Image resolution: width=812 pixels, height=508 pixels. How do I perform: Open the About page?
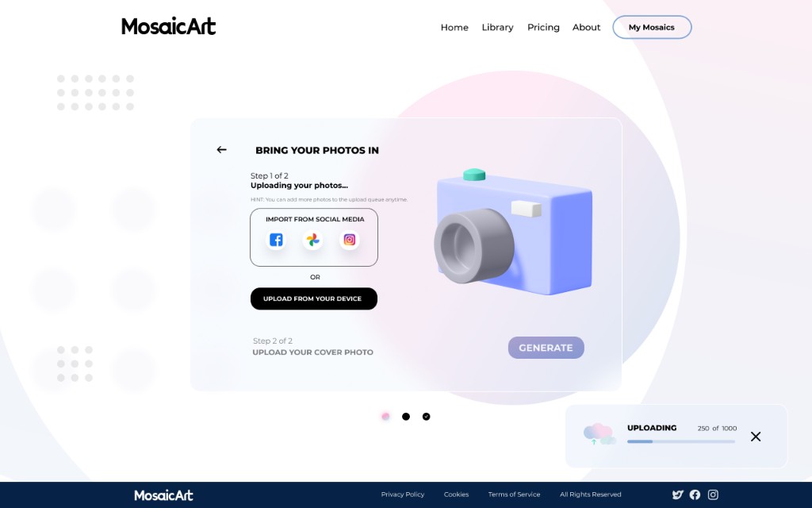586,28
